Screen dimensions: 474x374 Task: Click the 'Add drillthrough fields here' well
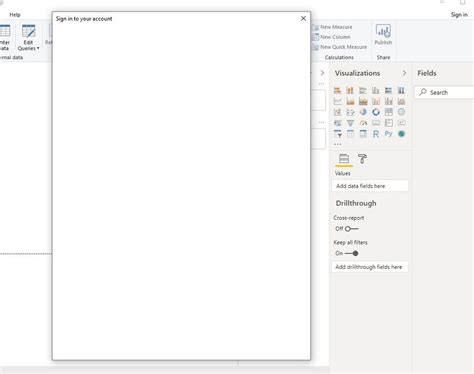[x=370, y=267]
